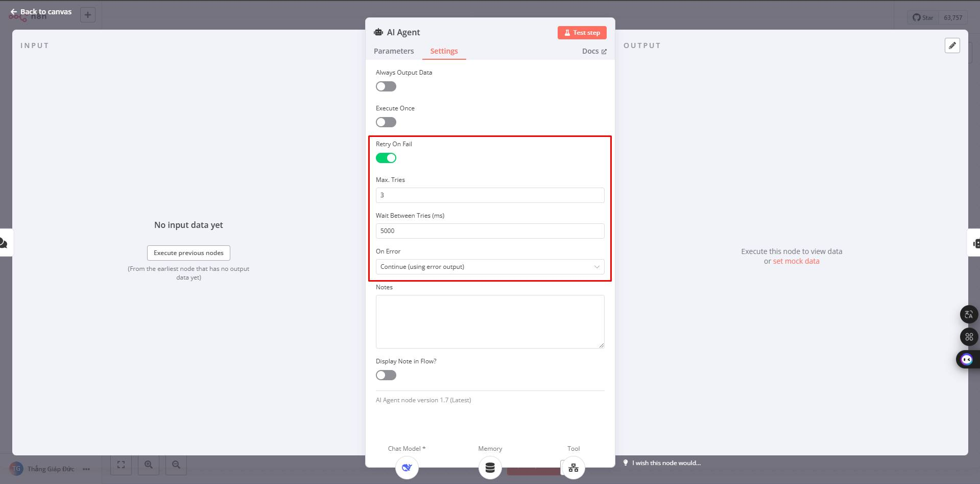Disable the Retry On Fail toggle
The width and height of the screenshot is (980, 484).
point(386,158)
